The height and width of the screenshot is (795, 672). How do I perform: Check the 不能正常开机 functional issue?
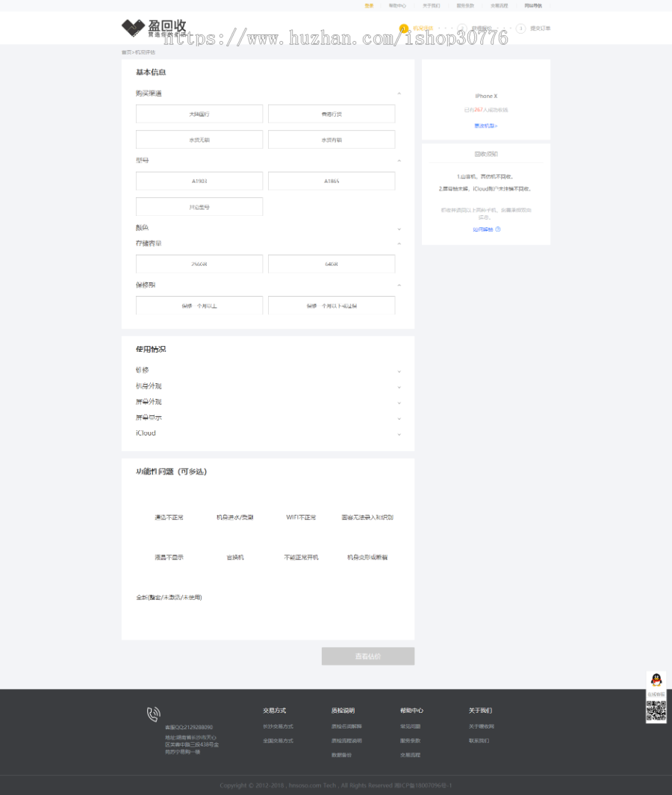tap(301, 557)
